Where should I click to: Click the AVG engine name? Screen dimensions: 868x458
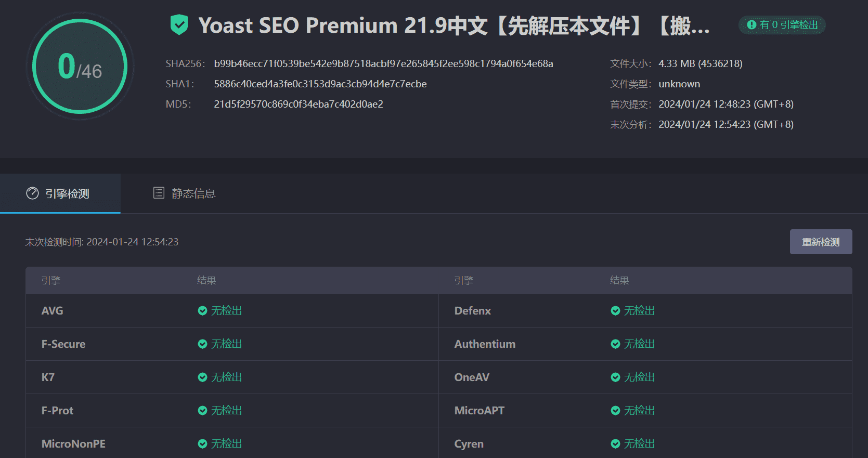(52, 310)
